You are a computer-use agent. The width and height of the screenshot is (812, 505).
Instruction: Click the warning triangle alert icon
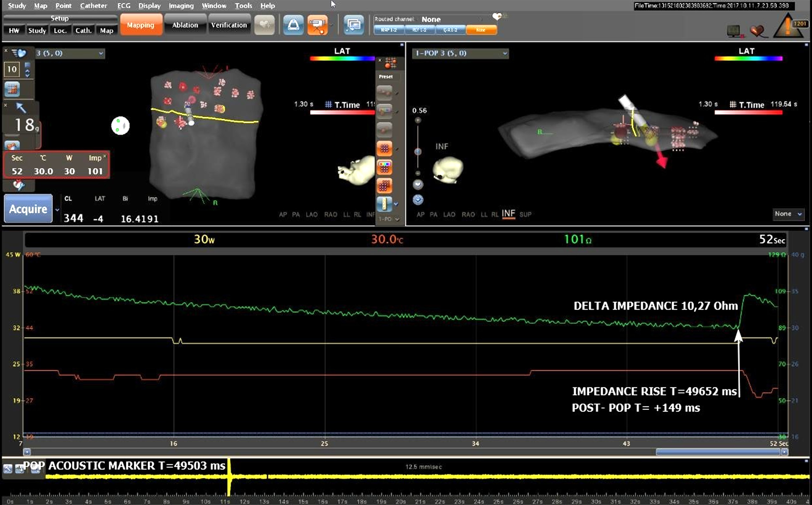pyautogui.click(x=787, y=28)
